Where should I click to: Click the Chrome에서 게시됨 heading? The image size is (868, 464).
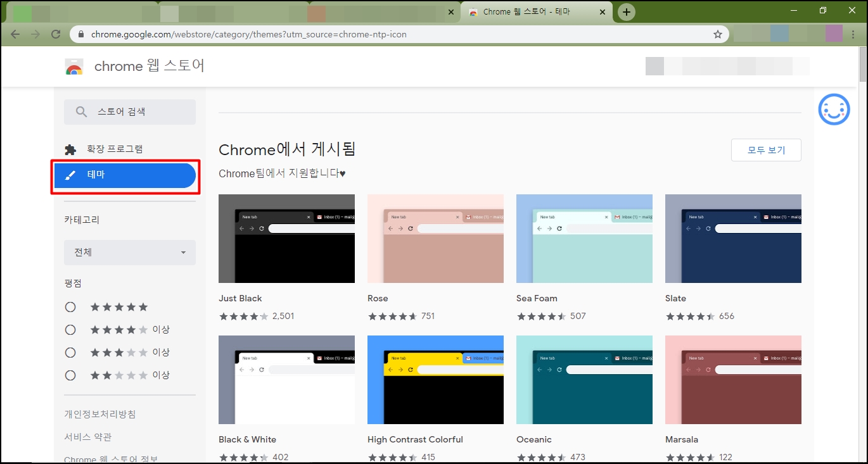[x=287, y=149]
